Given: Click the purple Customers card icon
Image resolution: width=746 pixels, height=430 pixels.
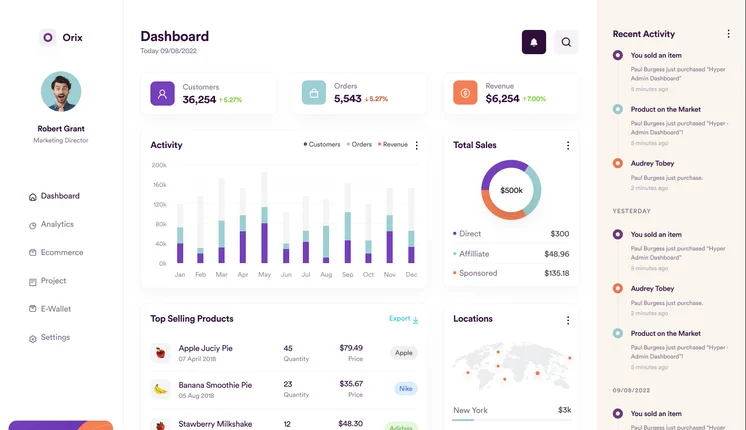Looking at the screenshot, I should (x=162, y=93).
